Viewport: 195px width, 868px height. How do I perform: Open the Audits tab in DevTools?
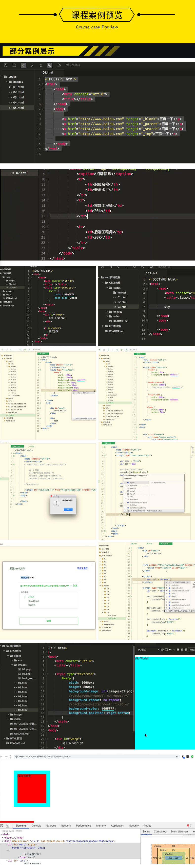[148, 826]
